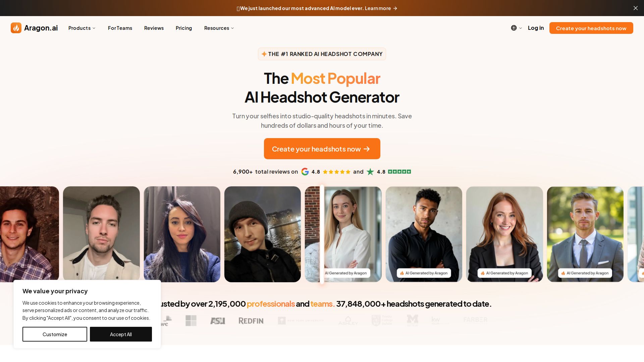Open the chevron next to globe icon
This screenshot has height=362, width=644.
(x=521, y=28)
